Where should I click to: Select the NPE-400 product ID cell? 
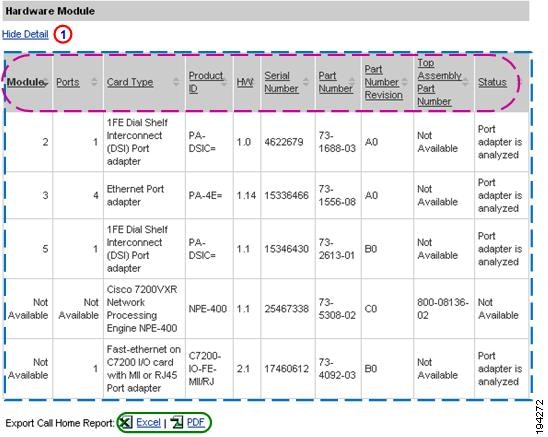click(209, 309)
